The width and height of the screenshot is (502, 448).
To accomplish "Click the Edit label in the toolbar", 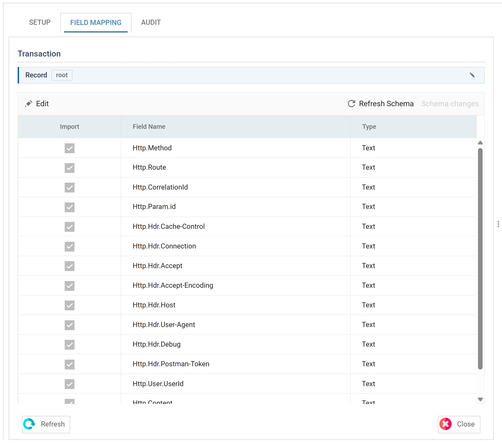I will 42,104.
